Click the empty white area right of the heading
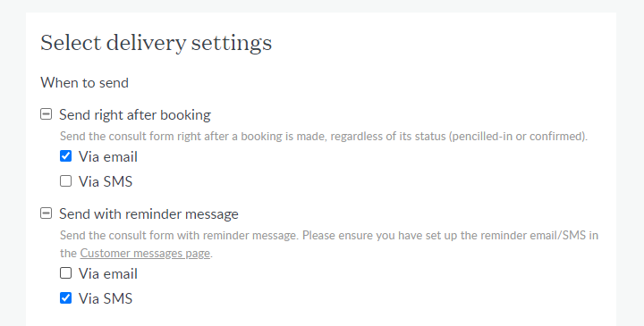Screen dimensions: 644x326 coord(444,43)
